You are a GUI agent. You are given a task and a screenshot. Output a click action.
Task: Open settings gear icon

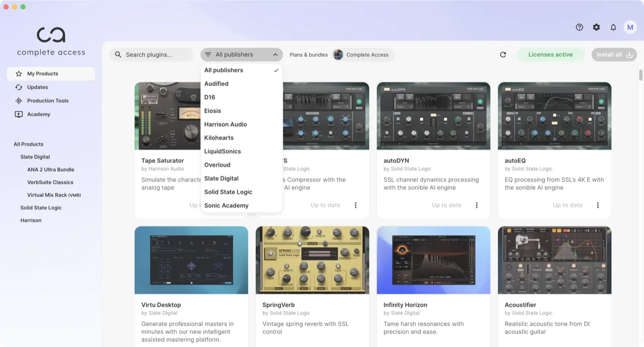point(596,28)
